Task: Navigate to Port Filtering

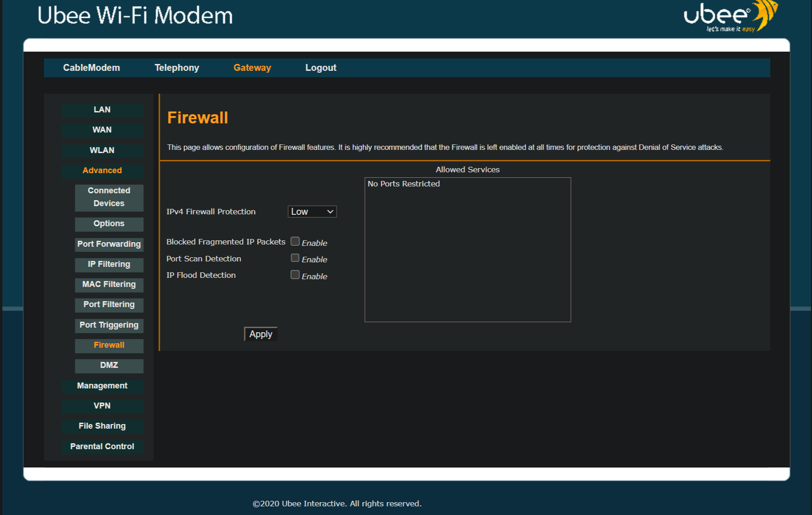Action: (x=109, y=304)
